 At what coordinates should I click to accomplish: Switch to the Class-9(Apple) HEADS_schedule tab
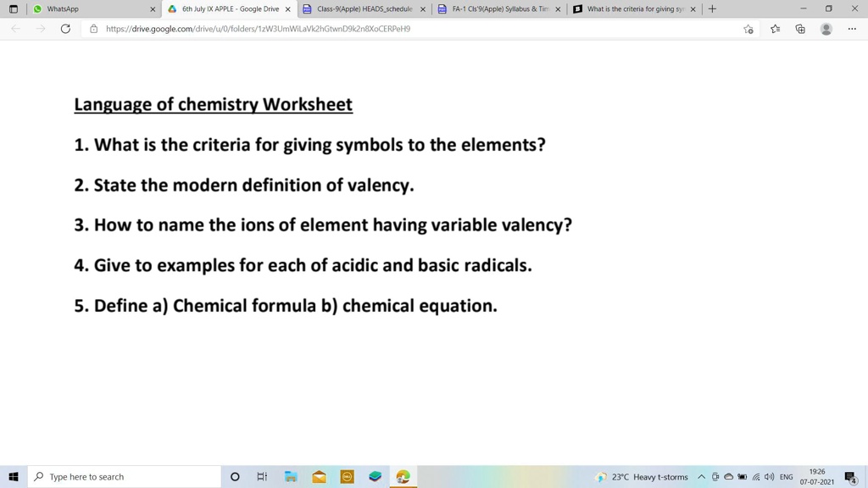click(364, 10)
